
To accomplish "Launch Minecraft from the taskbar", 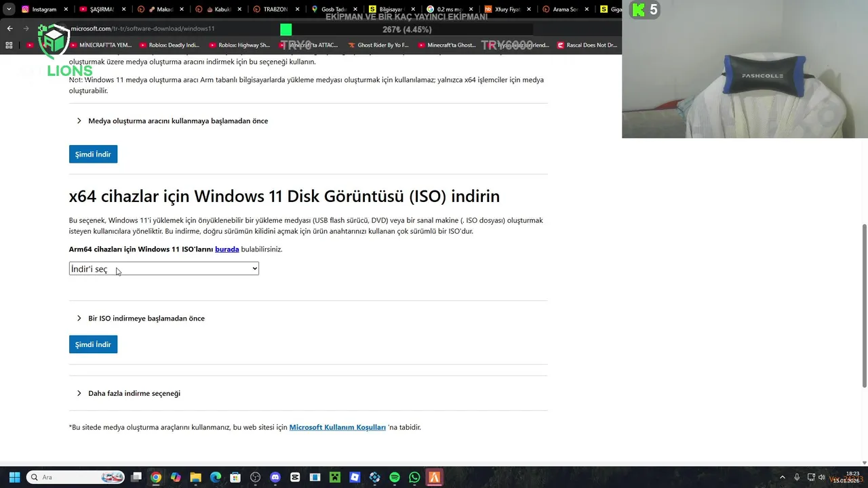I will point(335,477).
